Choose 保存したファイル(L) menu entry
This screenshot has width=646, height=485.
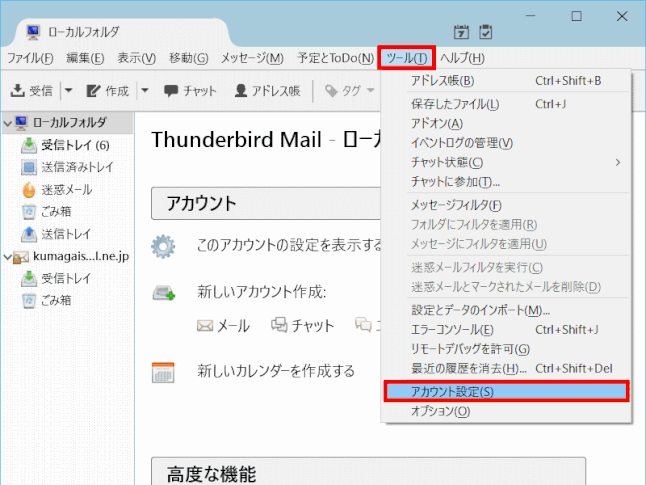point(506,104)
